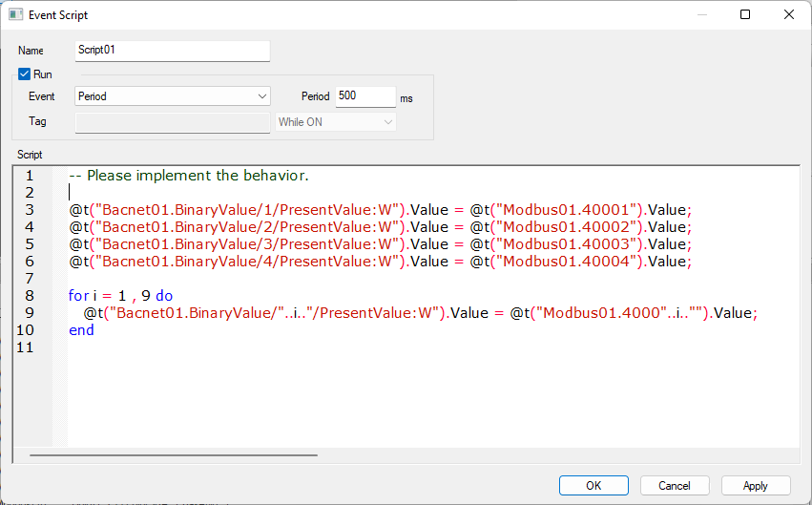The height and width of the screenshot is (505, 812).
Task: Open the Event dropdown showing Period
Action: pos(173,96)
